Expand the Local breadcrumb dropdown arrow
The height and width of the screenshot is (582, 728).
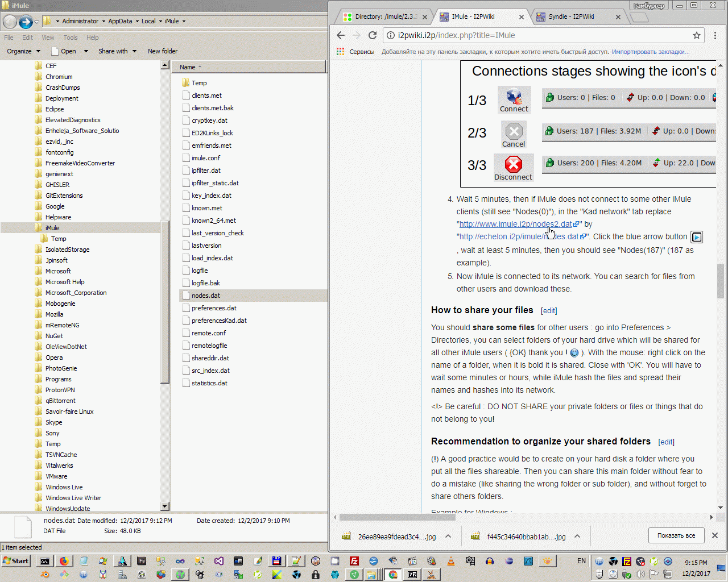[160, 22]
